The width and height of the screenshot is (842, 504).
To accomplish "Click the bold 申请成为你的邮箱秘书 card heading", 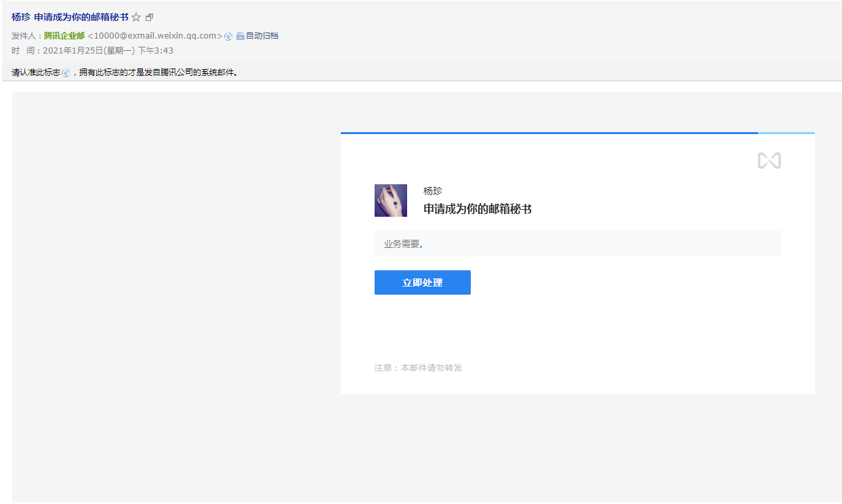I will [478, 209].
